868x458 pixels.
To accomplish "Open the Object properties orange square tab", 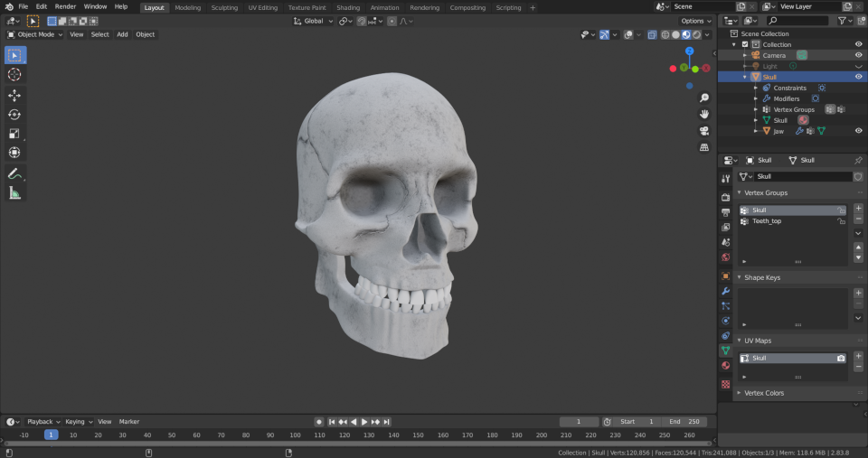I will (726, 276).
